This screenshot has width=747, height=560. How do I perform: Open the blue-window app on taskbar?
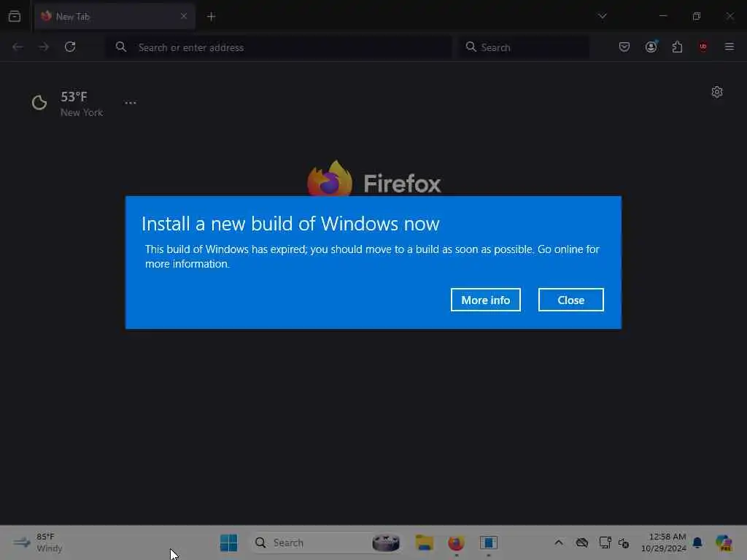coord(488,542)
